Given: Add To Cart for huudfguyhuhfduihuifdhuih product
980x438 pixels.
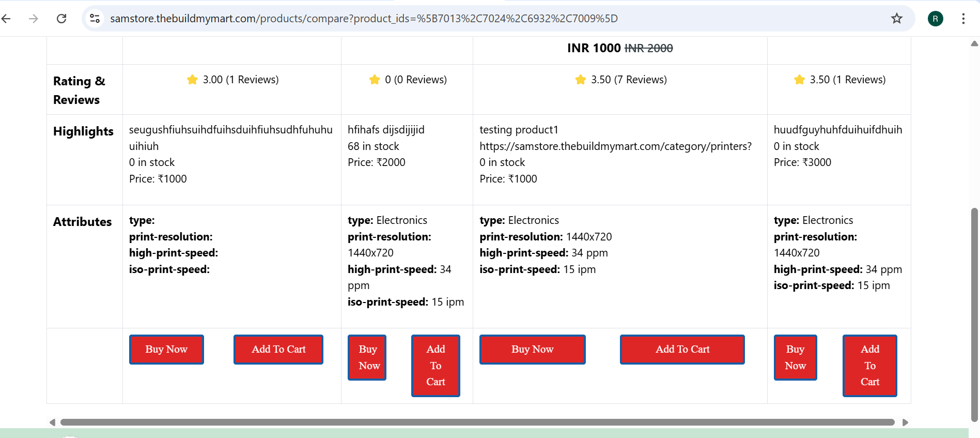Looking at the screenshot, I should [870, 366].
